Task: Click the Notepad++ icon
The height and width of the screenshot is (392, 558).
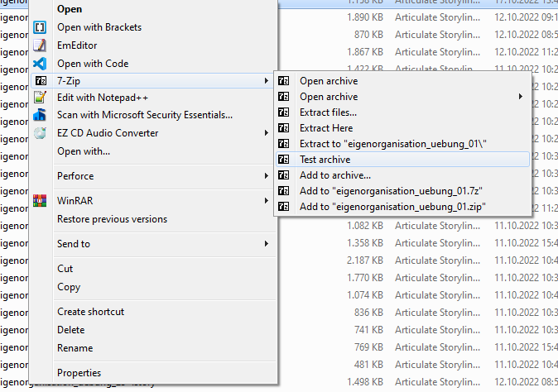Action: [39, 97]
